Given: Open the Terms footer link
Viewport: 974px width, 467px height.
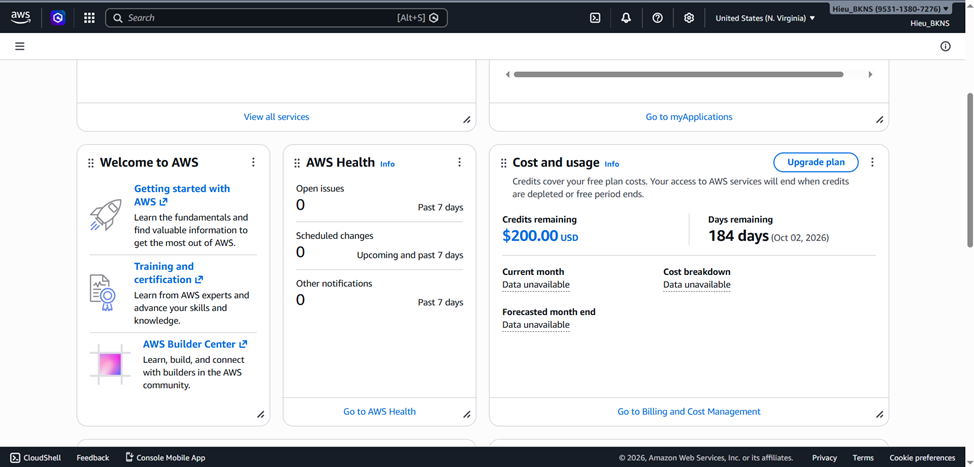Looking at the screenshot, I should pos(863,458).
